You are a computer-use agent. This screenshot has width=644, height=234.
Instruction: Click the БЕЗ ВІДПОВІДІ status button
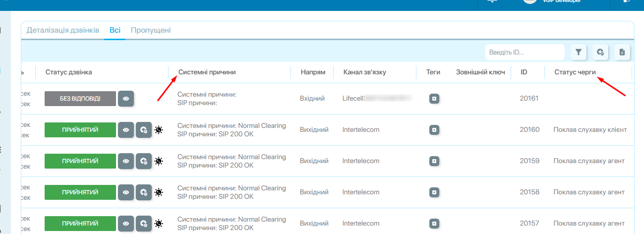pyautogui.click(x=80, y=99)
